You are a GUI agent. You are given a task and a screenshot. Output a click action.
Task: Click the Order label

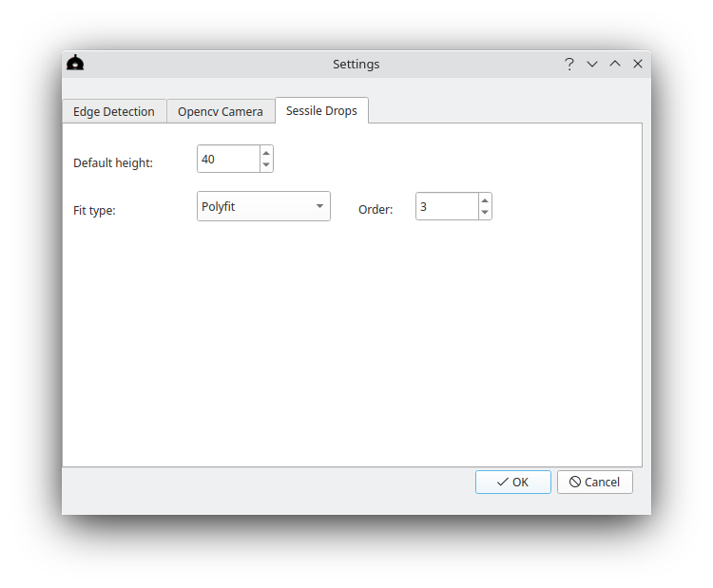(376, 210)
